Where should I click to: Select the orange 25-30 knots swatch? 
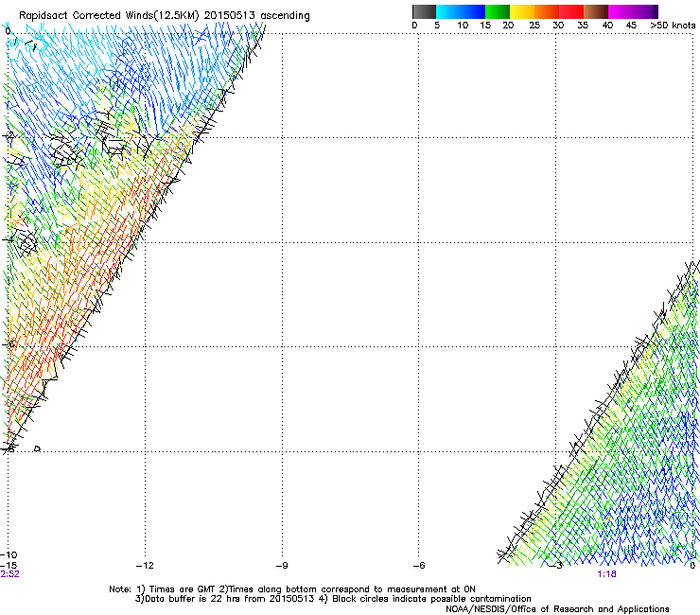pos(547,11)
